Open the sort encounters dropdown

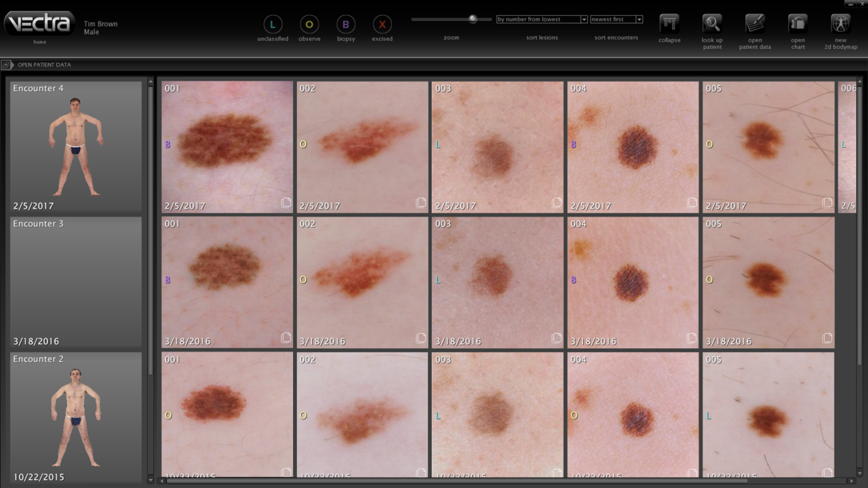(616, 20)
